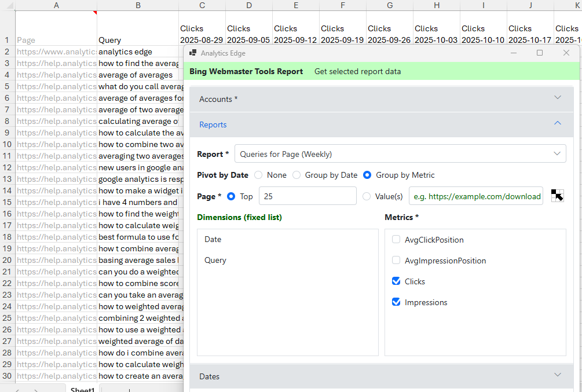Click the page URL value field

point(476,196)
